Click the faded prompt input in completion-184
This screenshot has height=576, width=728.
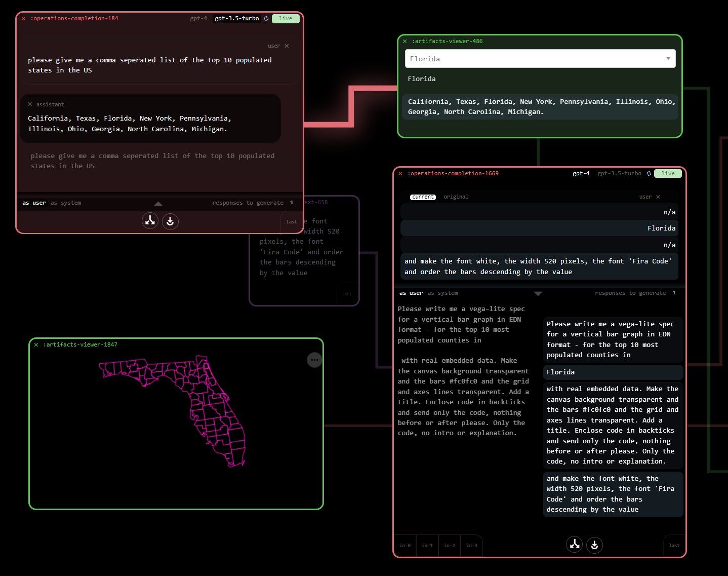[152, 161]
